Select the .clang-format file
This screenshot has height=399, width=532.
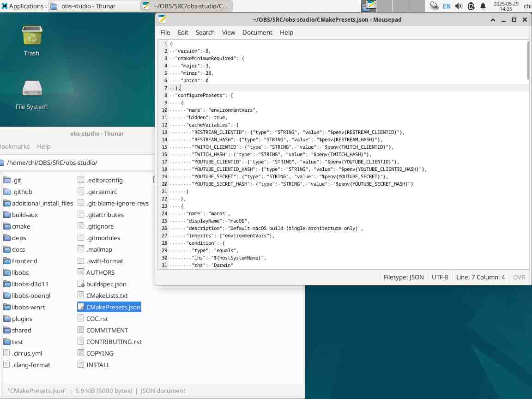(x=27, y=365)
